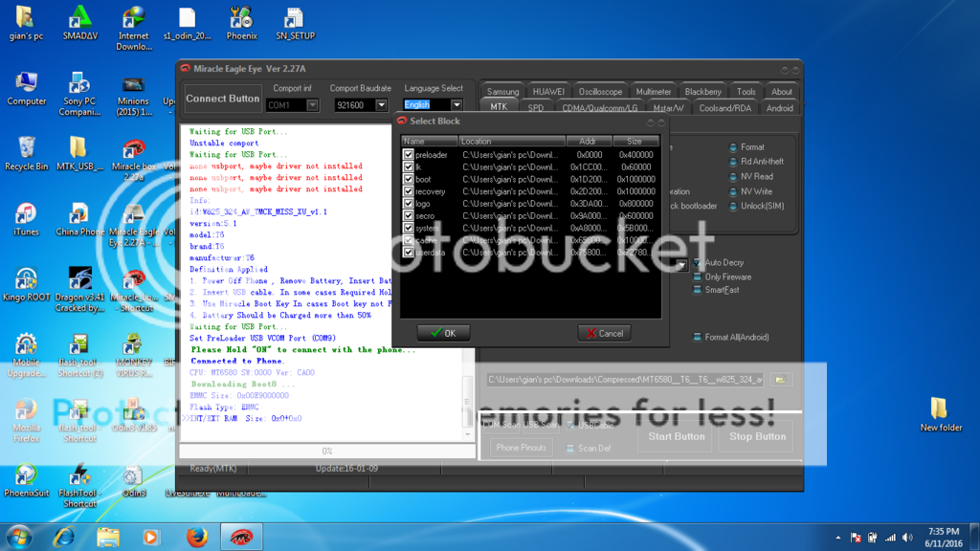Switch to the Samsung tab
This screenshot has width=980, height=551.
pos(502,92)
